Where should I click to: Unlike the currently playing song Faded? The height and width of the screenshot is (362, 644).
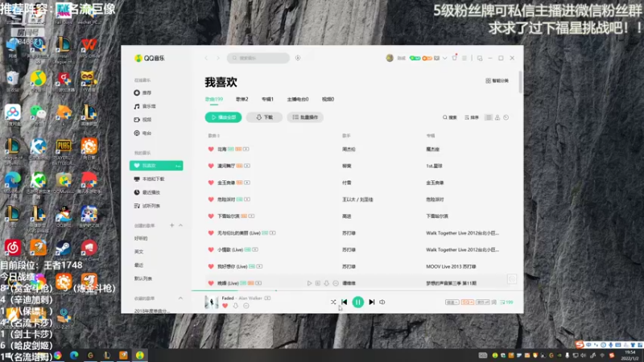[225, 306]
